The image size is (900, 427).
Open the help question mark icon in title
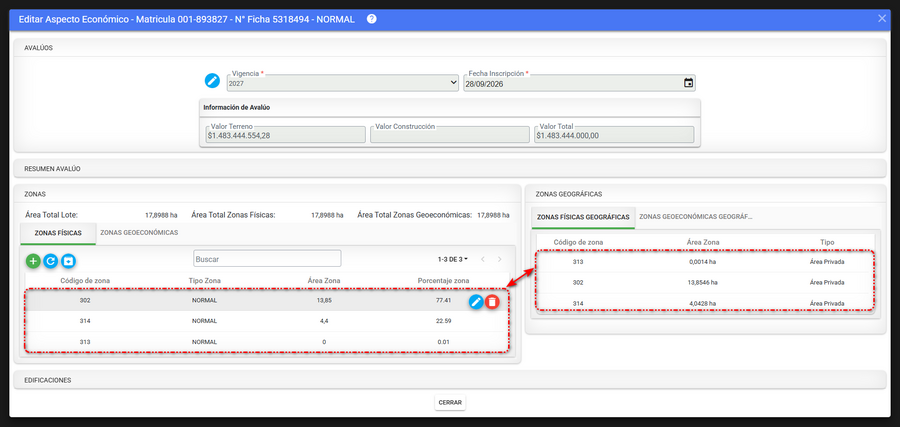pyautogui.click(x=371, y=19)
